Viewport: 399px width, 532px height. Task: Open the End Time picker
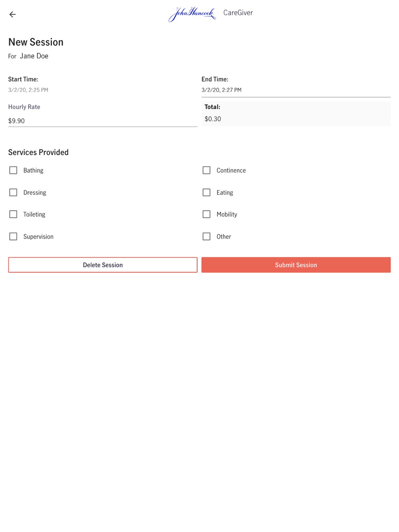point(296,90)
